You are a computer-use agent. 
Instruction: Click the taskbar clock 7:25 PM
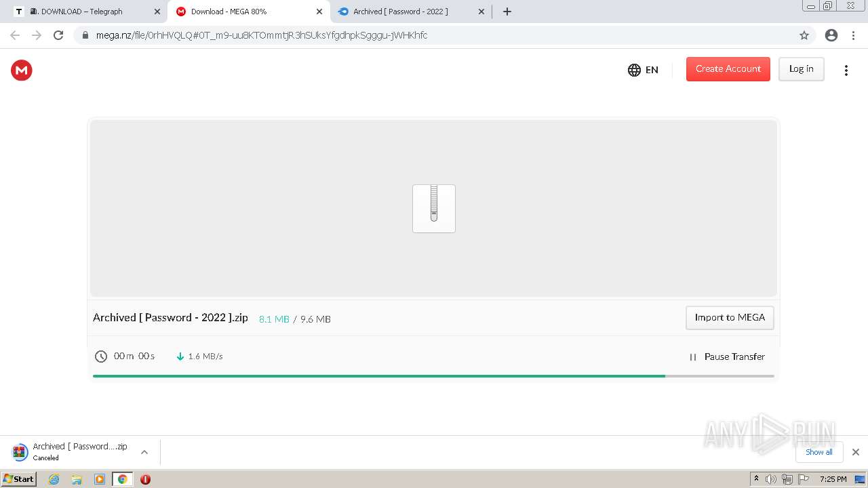pos(833,479)
